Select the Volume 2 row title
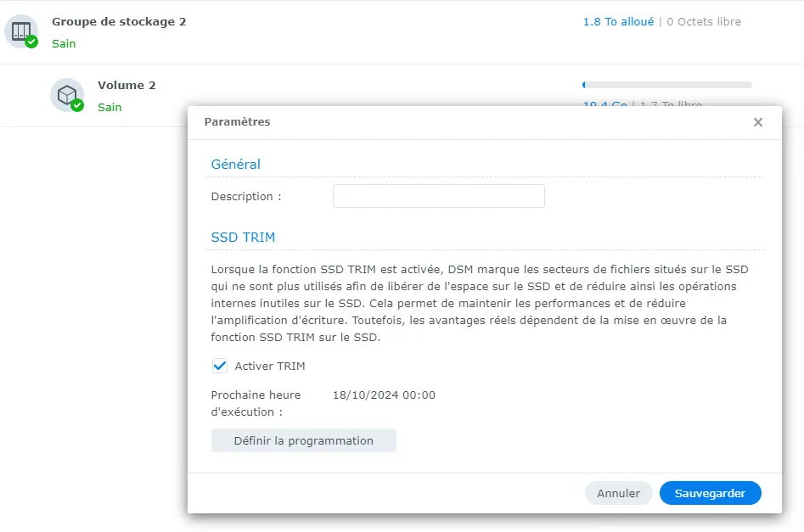Screen dimensions: 804x532 [x=127, y=86]
